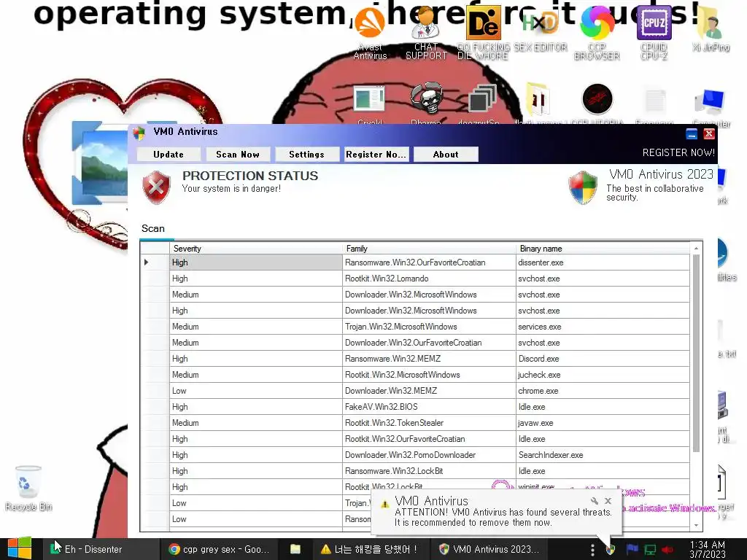747x560 pixels.
Task: Launch the HxD hex editor desktop icon
Action: tap(541, 29)
